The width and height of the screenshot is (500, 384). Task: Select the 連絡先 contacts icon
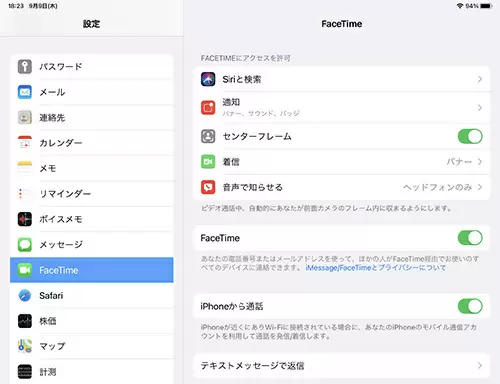25,117
